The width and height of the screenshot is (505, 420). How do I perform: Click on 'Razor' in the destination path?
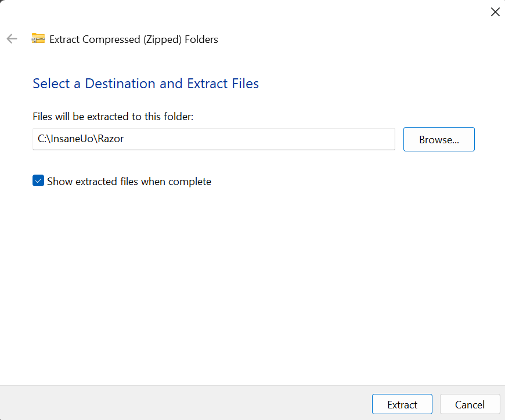[110, 139]
